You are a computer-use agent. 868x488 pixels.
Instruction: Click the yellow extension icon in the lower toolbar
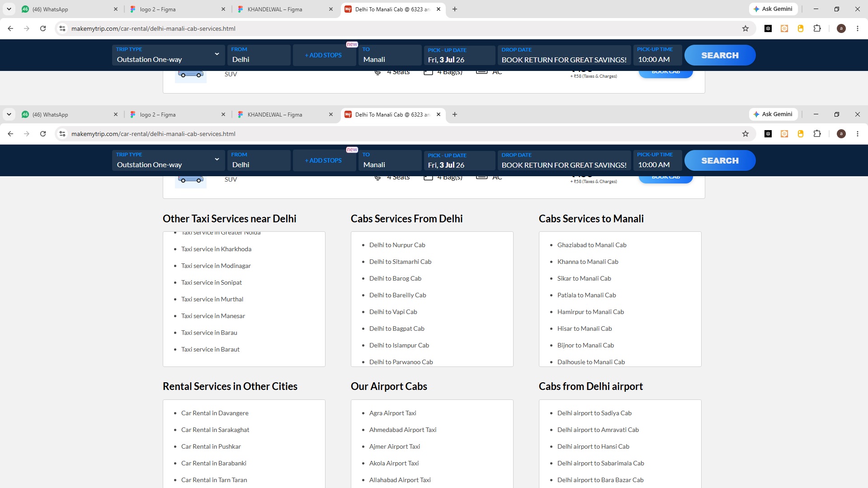pyautogui.click(x=801, y=134)
